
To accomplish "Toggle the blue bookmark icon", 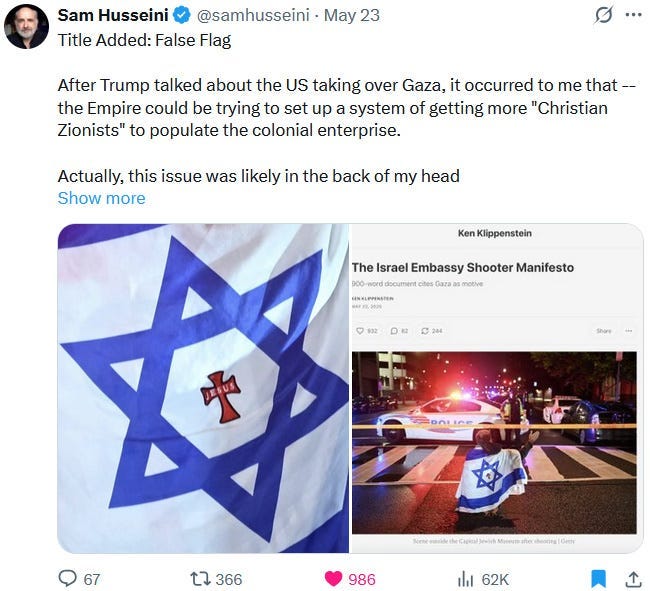I will pyautogui.click(x=598, y=579).
